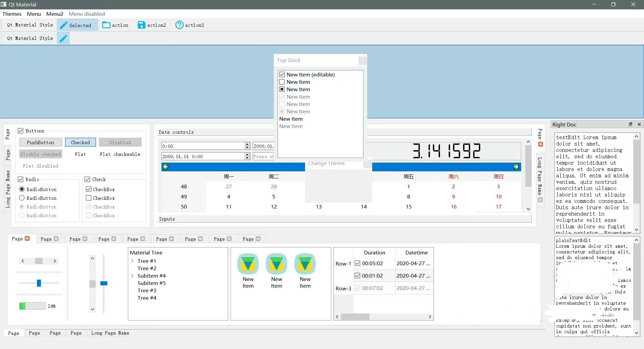644x349 pixels.
Task: Click plainTextEdit scrollbar down arrow
Action: coord(636,333)
